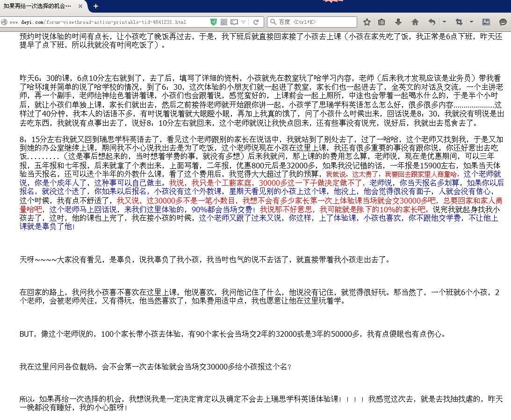The height and width of the screenshot is (420, 511).
Task: Click the text 在回家的路上
Action: pos(42,292)
